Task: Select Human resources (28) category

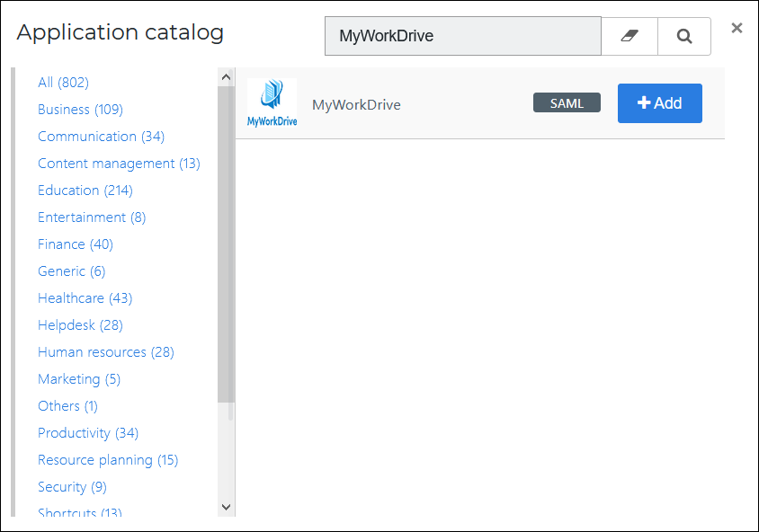Action: 106,352
